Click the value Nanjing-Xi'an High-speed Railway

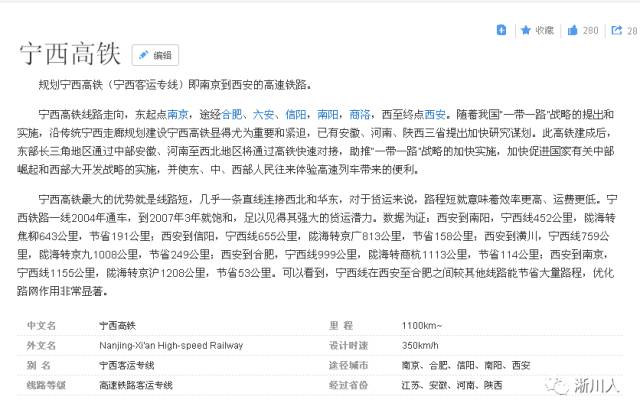pyautogui.click(x=171, y=346)
